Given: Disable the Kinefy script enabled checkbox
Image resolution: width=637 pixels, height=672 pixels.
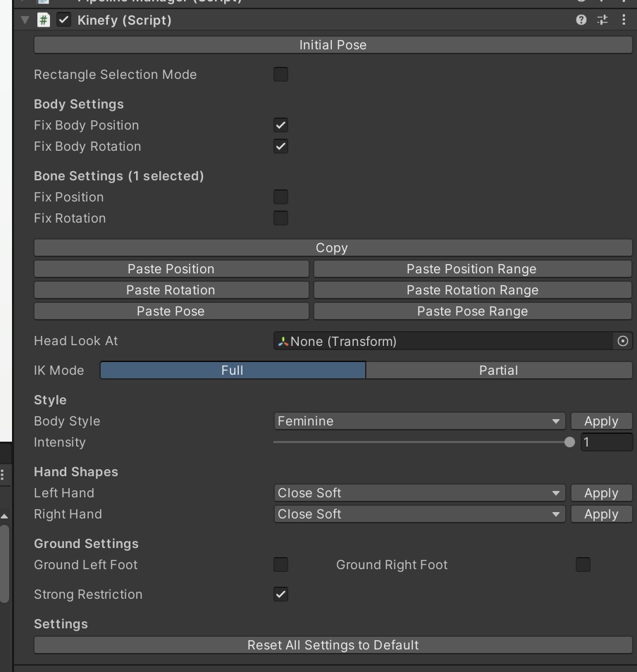Looking at the screenshot, I should 64,20.
